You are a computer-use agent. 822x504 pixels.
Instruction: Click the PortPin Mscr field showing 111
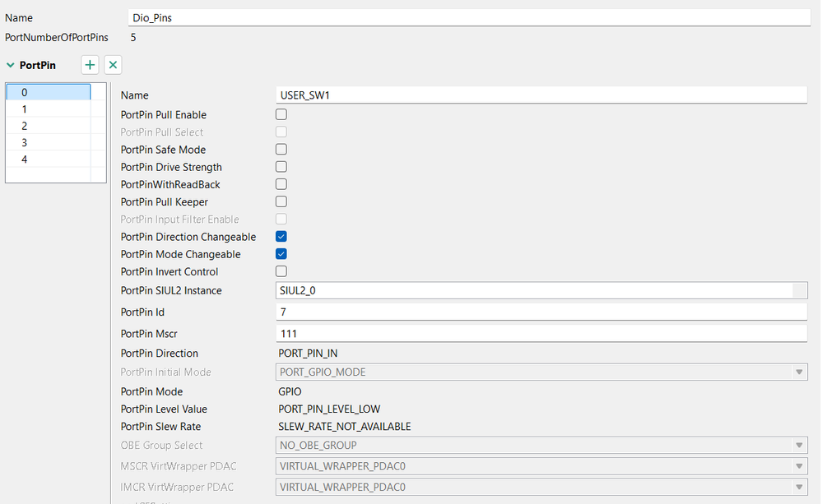(543, 334)
